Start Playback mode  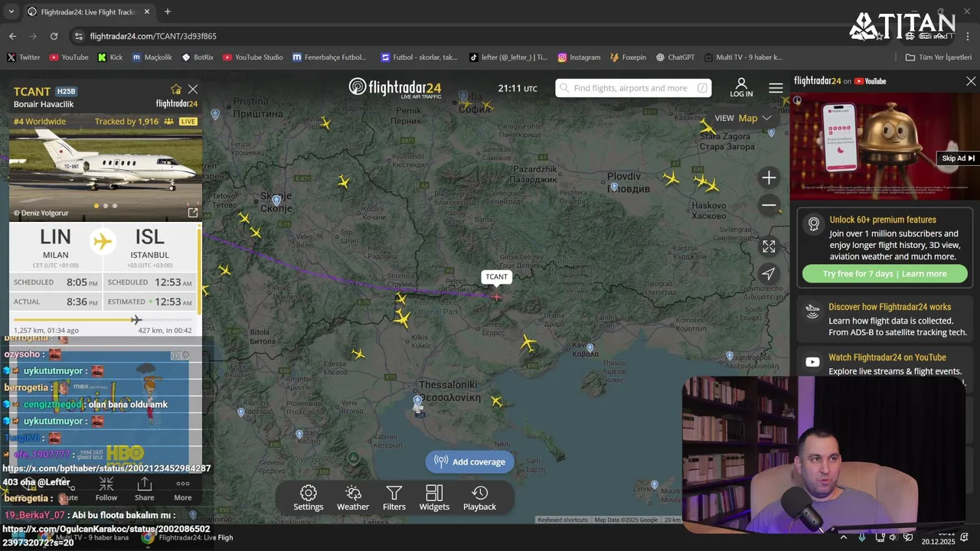coord(479,498)
